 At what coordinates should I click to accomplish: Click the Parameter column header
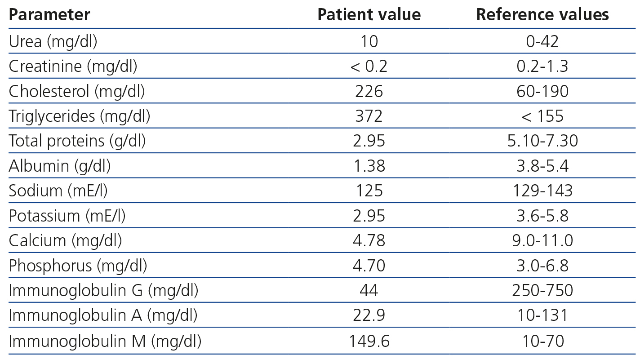(49, 15)
